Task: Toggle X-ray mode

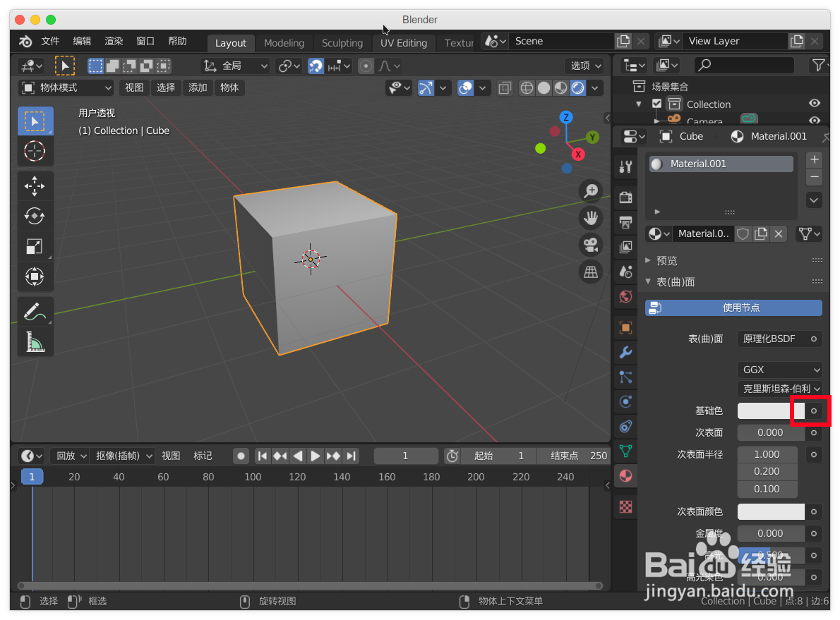Action: tap(505, 87)
